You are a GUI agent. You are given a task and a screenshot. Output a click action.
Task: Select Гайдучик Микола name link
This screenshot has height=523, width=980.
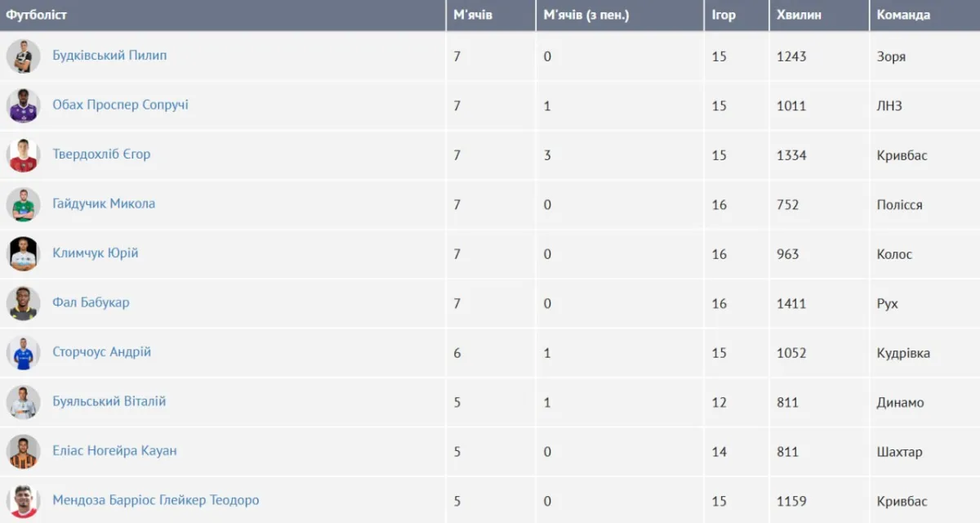pos(104,203)
